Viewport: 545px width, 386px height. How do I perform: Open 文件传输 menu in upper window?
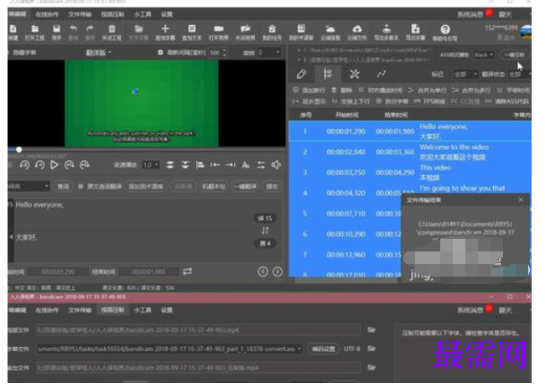(x=80, y=14)
